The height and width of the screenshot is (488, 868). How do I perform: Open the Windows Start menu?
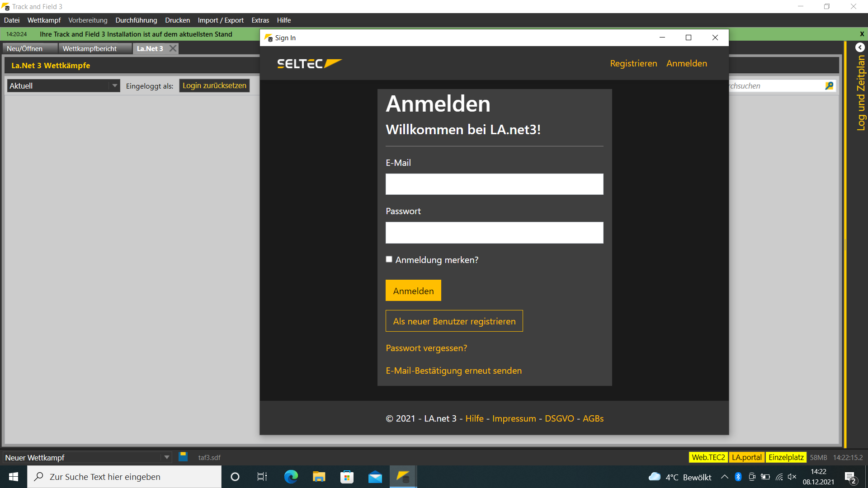point(14,477)
